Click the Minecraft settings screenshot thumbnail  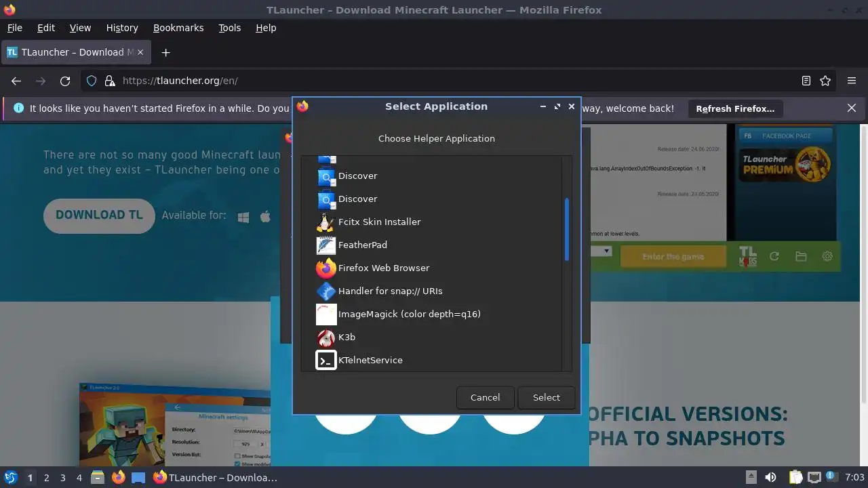(174, 425)
